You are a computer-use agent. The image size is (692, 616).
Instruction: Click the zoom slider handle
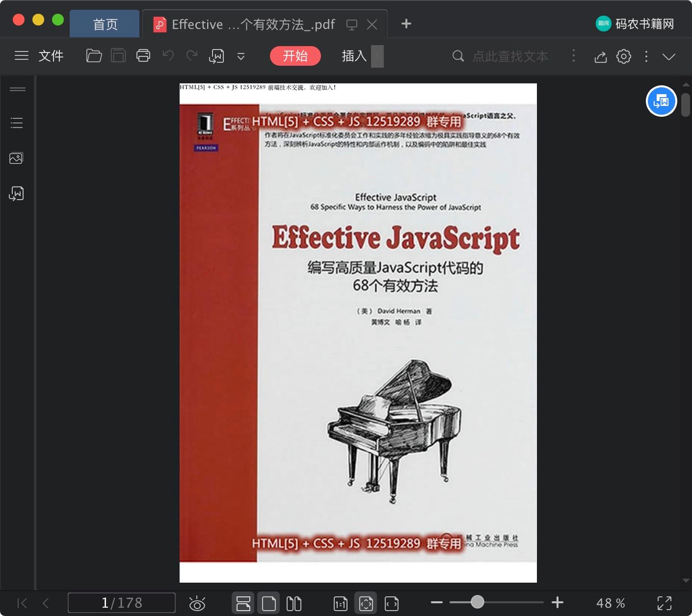(478, 602)
